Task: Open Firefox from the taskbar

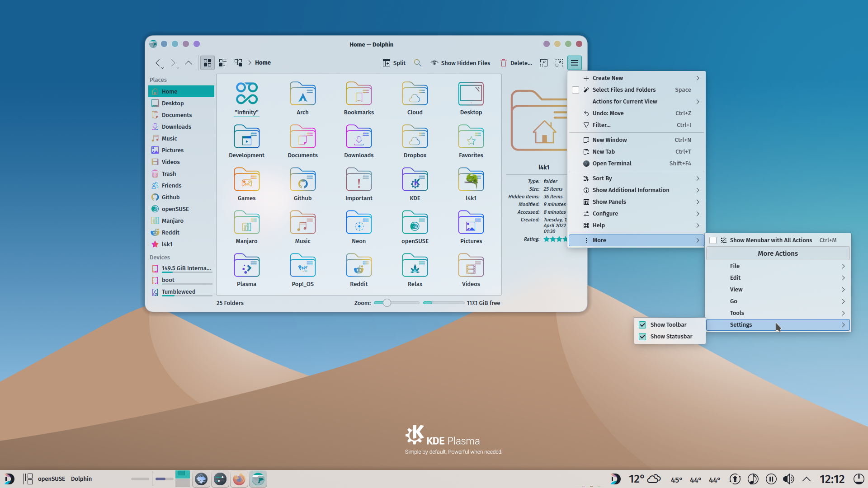Action: pyautogui.click(x=239, y=479)
